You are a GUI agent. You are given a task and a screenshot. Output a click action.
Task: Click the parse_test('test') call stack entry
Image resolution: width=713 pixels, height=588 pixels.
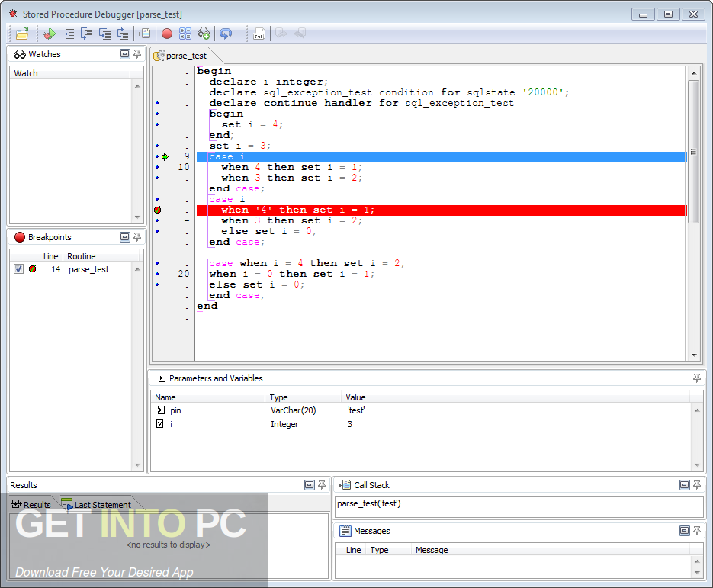(x=369, y=503)
